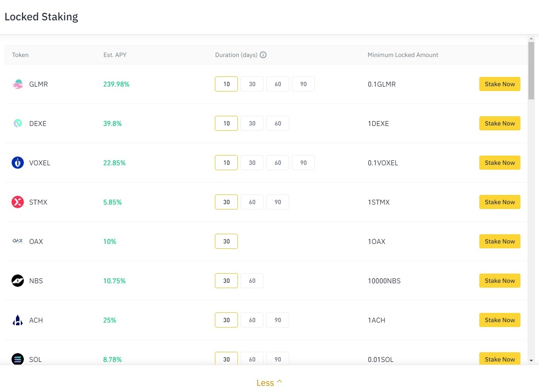Click the OAX token icon
This screenshot has height=392, width=539.
tap(18, 241)
